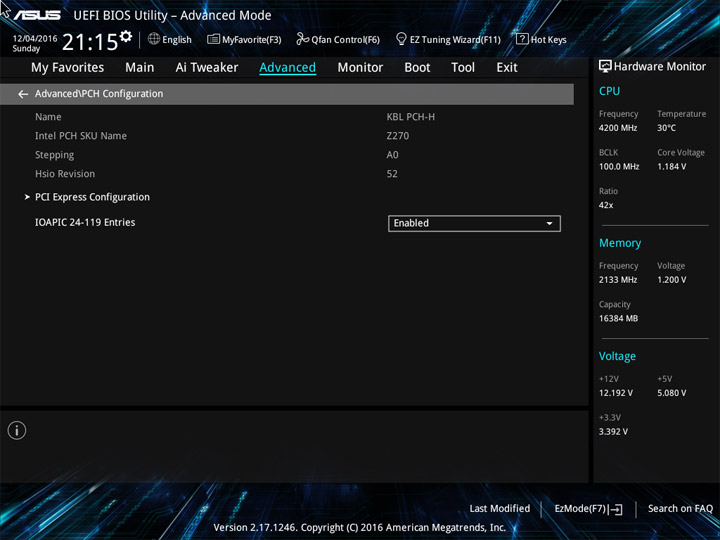Click the Voltage section heading

point(617,356)
